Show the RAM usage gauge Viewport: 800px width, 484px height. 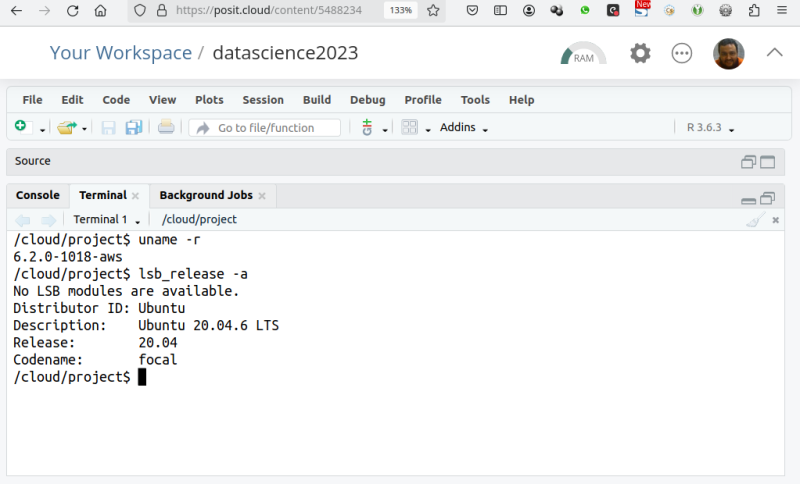(x=583, y=54)
